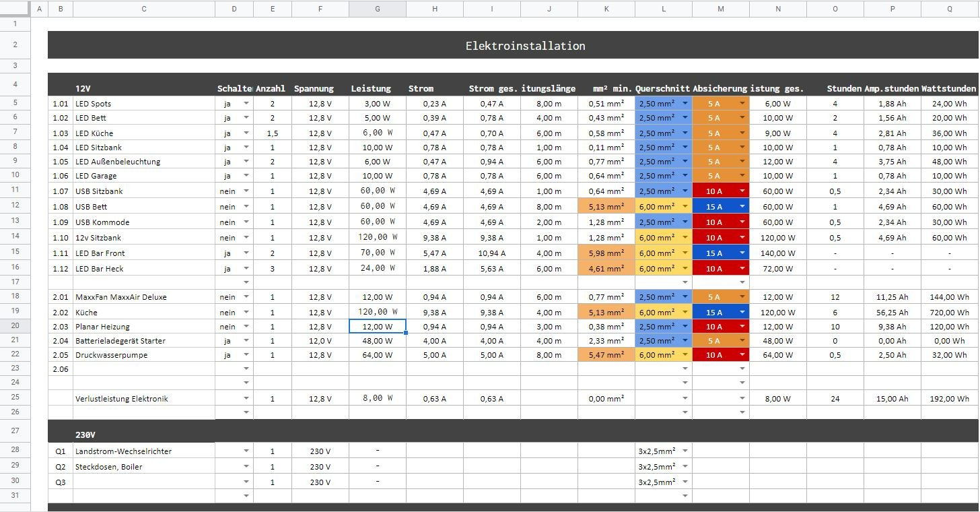980x512 pixels.
Task: Select the 'LED Küche' cell
Action: 144,133
